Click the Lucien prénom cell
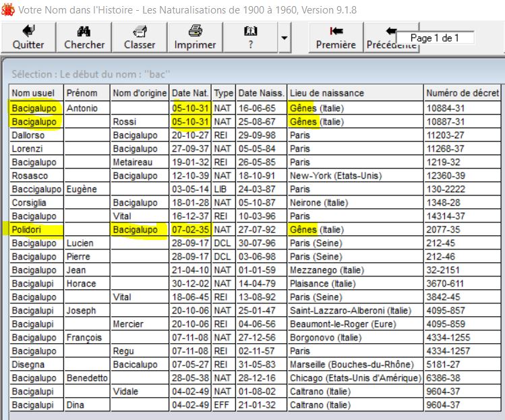Screen dimensions: 505x420 click(87, 243)
